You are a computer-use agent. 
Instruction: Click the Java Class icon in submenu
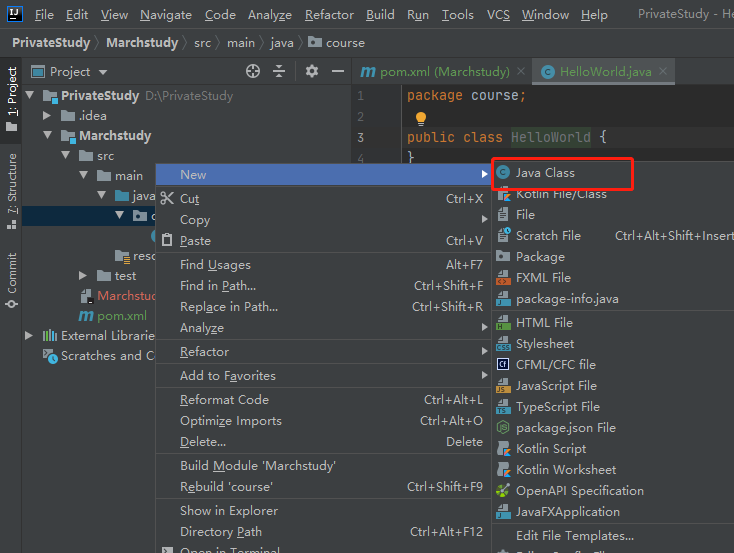tap(503, 173)
